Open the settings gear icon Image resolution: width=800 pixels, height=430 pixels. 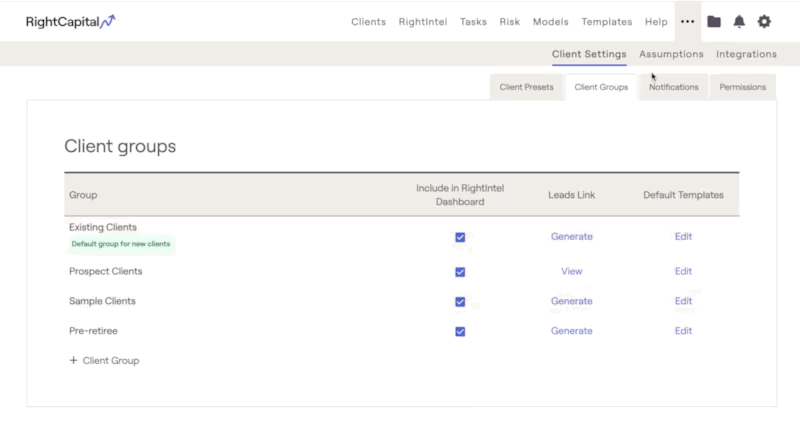click(x=764, y=21)
